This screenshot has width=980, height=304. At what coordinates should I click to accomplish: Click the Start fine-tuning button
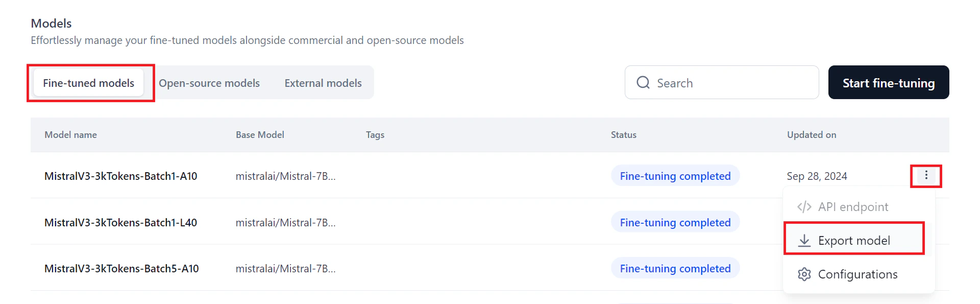888,82
